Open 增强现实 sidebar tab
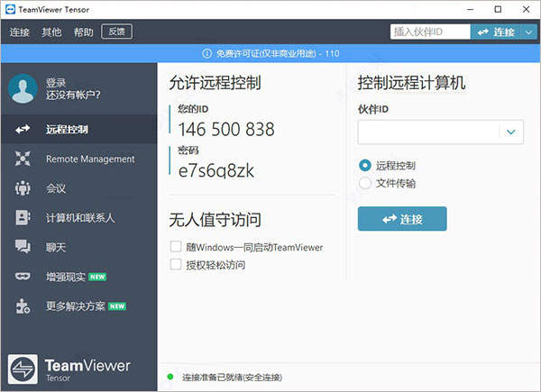Viewport: 541px width, 392px height. coord(79,277)
